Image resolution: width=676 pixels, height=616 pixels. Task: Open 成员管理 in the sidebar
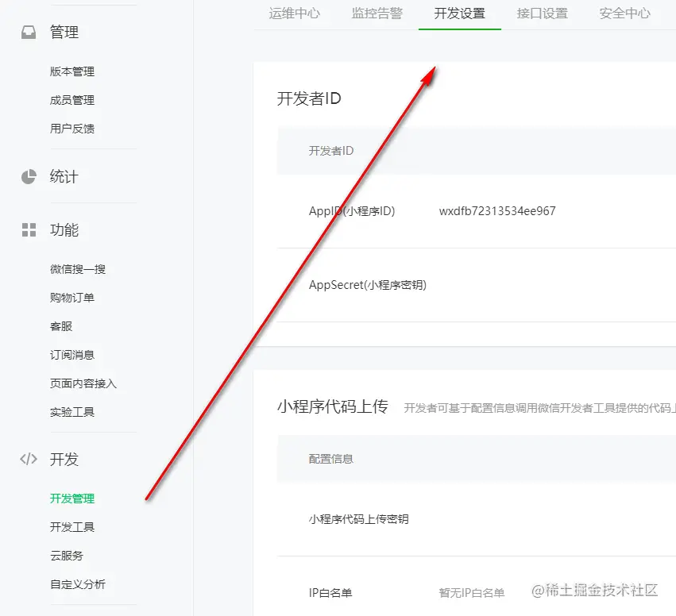coord(72,100)
